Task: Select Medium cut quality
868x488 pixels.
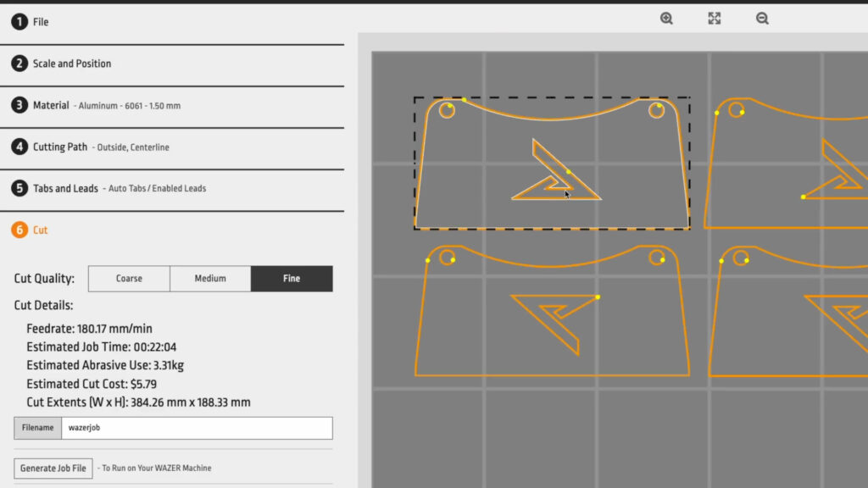Action: coord(210,279)
